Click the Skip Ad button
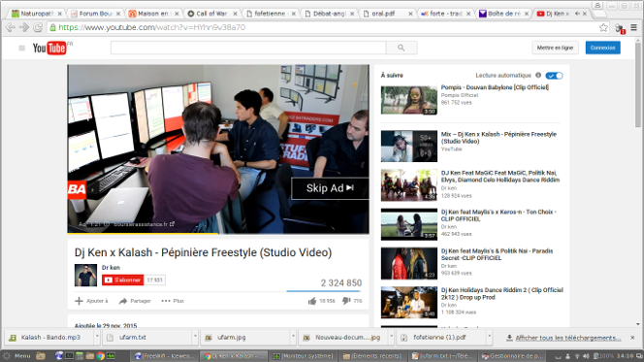644x362 pixels. click(x=330, y=188)
